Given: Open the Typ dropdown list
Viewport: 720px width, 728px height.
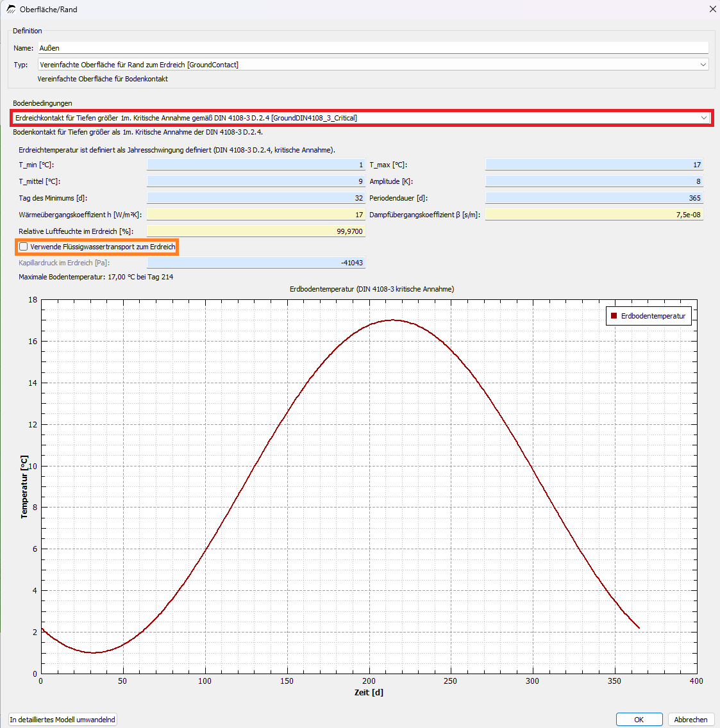Looking at the screenshot, I should (373, 65).
